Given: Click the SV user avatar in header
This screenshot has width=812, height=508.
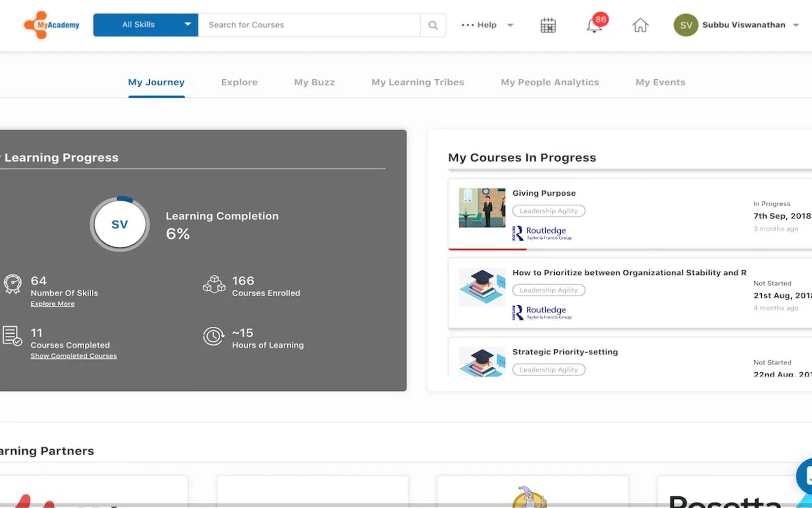Looking at the screenshot, I should (x=686, y=25).
